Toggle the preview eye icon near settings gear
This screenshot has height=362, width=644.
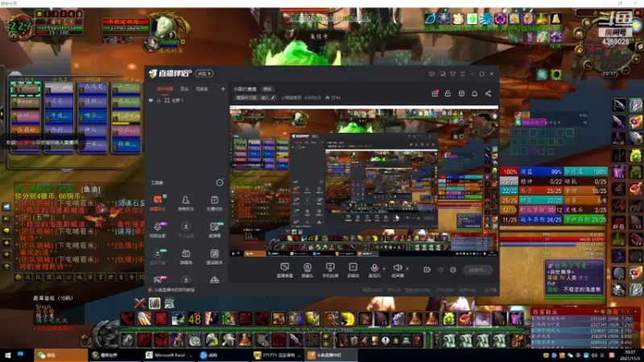click(440, 269)
